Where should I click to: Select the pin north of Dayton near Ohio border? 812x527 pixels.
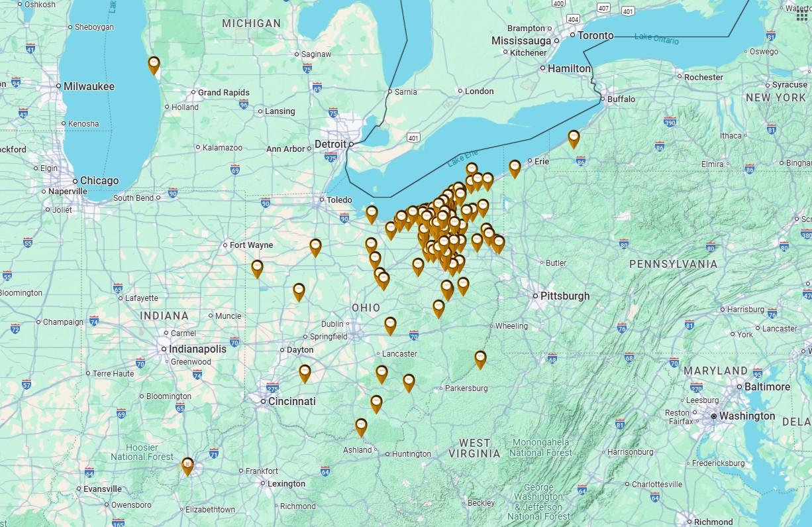[x=299, y=291]
